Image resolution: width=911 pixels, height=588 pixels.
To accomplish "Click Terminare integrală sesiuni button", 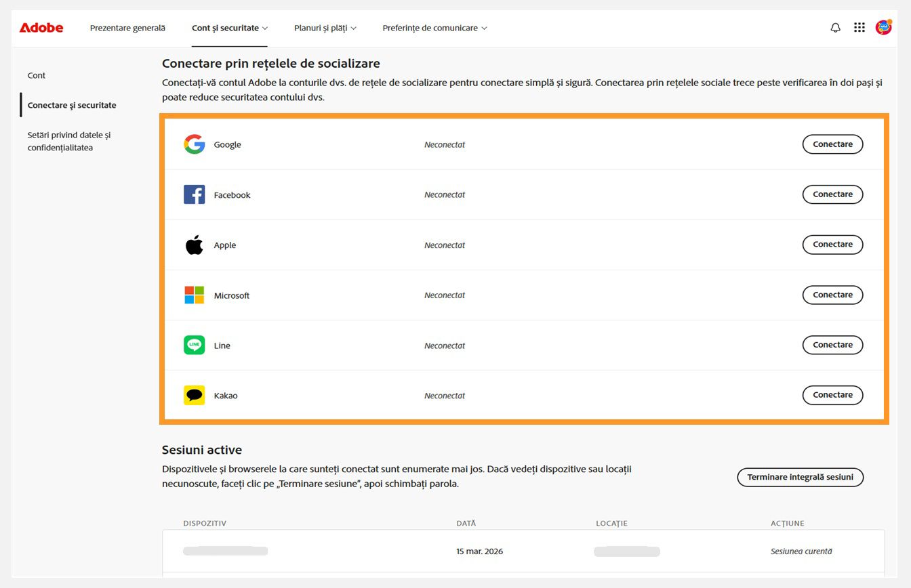I will pos(800,477).
